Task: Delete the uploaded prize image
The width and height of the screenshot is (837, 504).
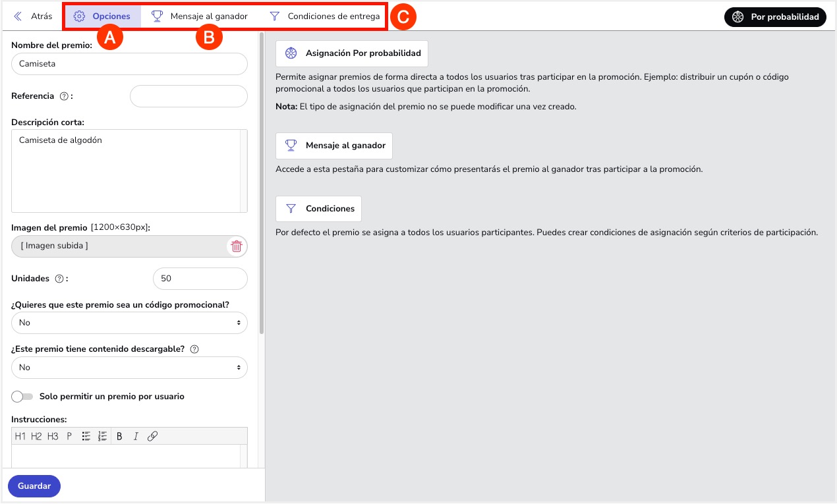Action: (x=236, y=245)
